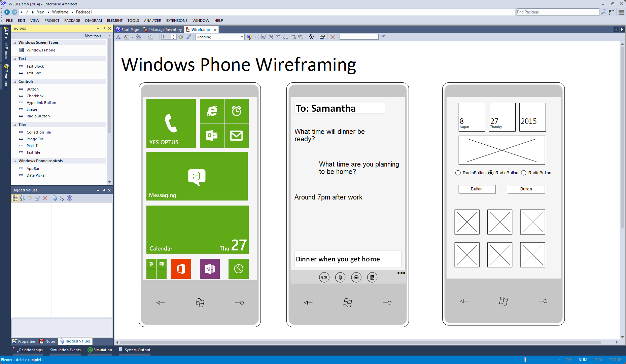Click Main in breadcrumb path

(40, 12)
